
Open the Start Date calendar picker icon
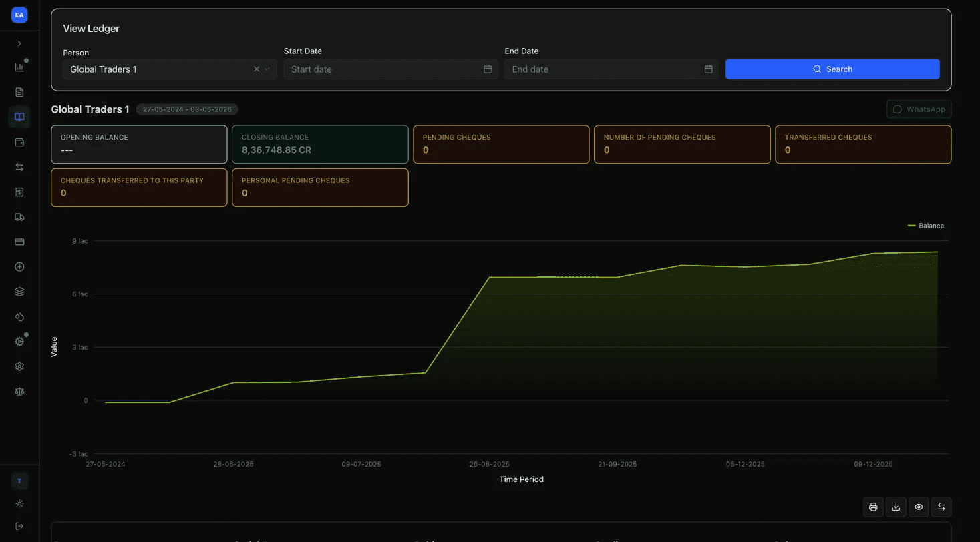pyautogui.click(x=488, y=69)
